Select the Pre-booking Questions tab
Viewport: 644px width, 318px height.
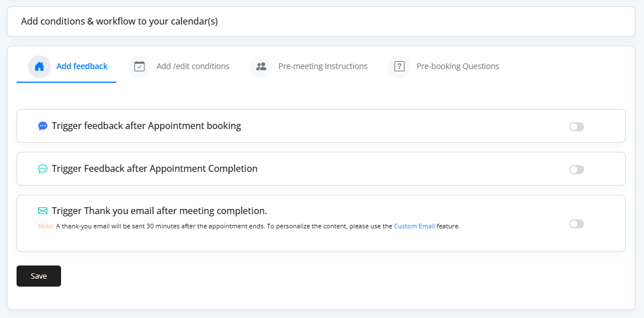457,66
